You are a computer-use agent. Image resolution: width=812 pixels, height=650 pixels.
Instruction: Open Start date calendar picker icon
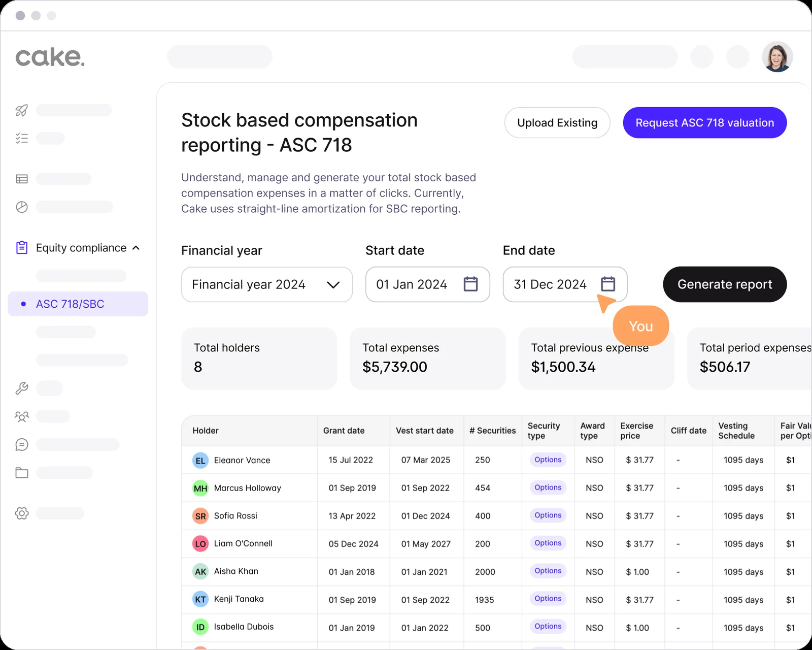click(x=470, y=284)
